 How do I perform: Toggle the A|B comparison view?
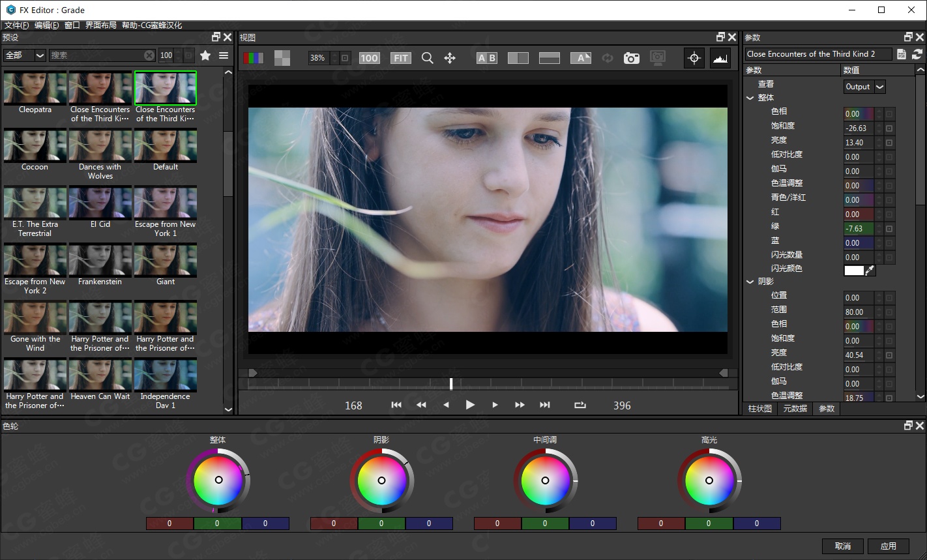pyautogui.click(x=487, y=58)
